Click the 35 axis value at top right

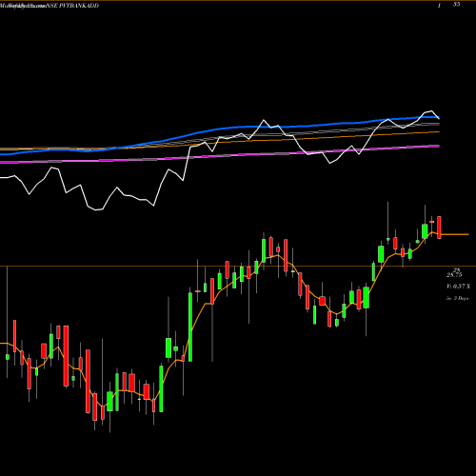[x=457, y=4]
